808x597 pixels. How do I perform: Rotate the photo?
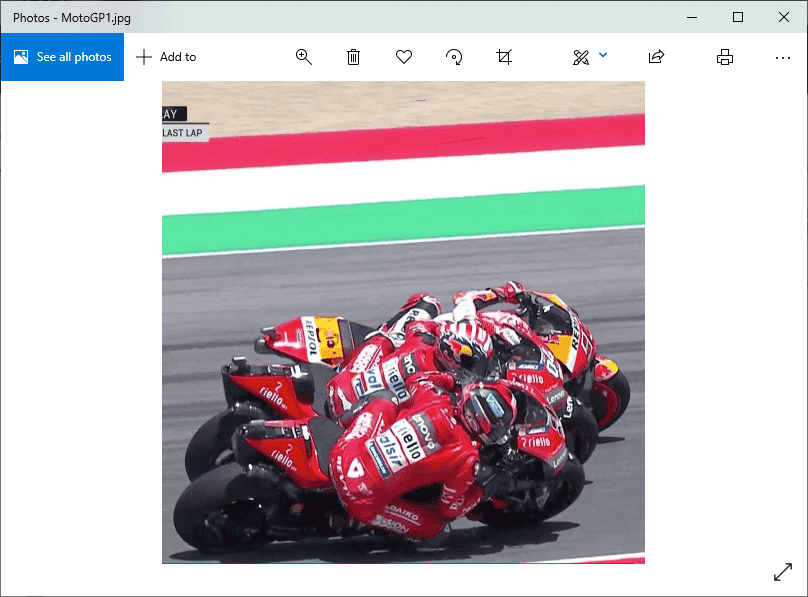click(x=454, y=57)
